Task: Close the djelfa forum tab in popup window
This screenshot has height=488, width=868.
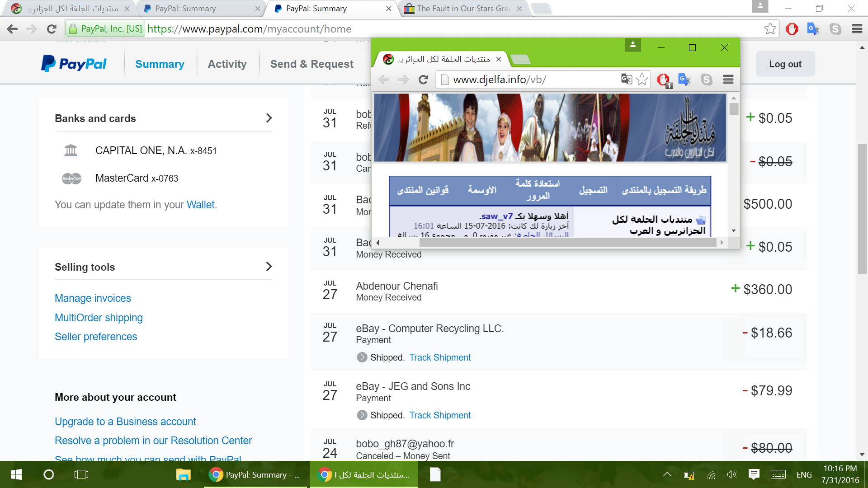Action: [x=498, y=59]
